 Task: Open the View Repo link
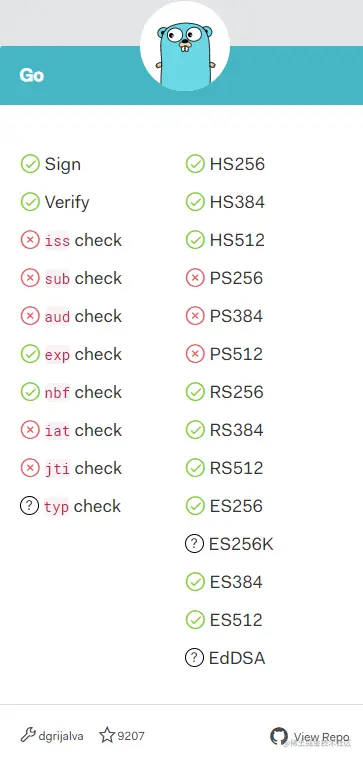310,737
